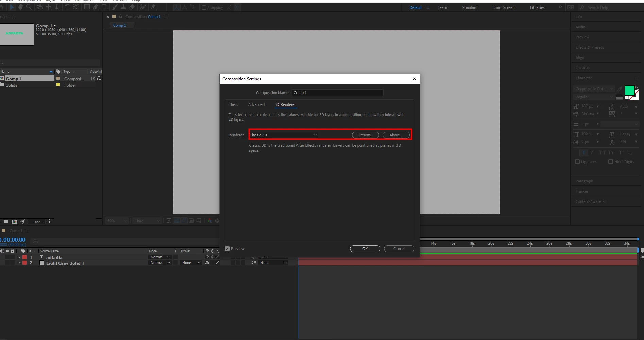This screenshot has height=340, width=644.
Task: Click the eyedropper in Character panel
Action: (620, 89)
